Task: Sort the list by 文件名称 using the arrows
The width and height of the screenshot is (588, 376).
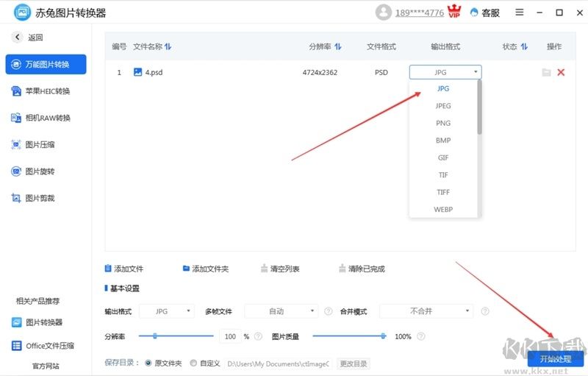Action: (168, 46)
